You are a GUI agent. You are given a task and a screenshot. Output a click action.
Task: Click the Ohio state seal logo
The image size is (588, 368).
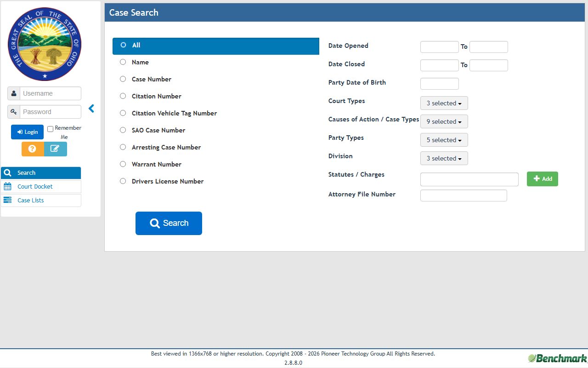(45, 44)
